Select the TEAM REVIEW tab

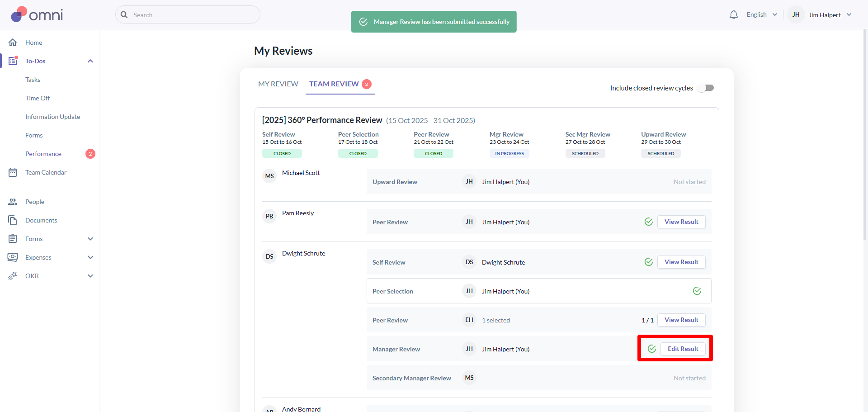pyautogui.click(x=340, y=84)
